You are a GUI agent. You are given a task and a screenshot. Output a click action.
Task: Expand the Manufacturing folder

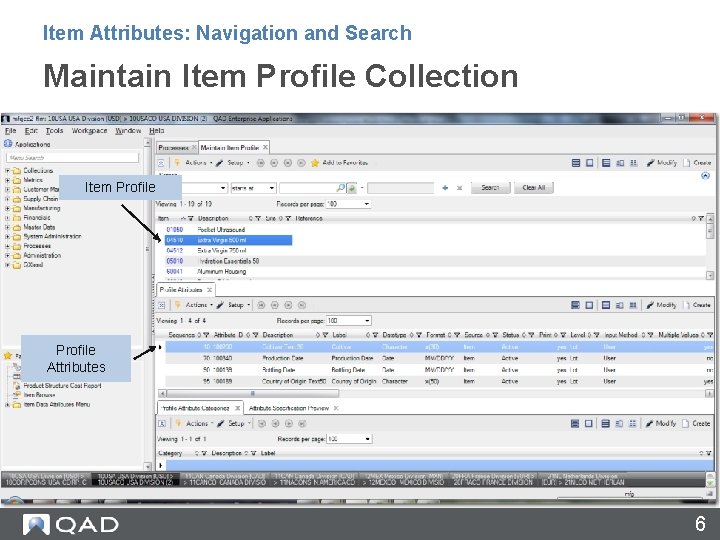coord(7,208)
